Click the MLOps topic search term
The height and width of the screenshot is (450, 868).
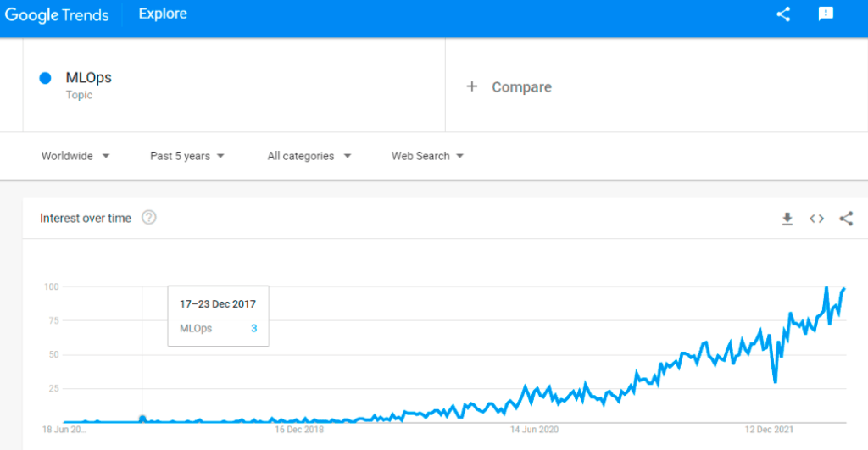point(88,78)
